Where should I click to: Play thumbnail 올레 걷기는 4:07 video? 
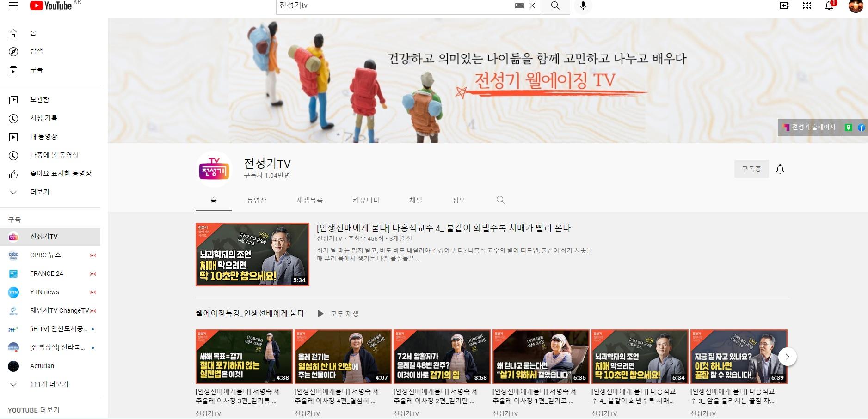click(343, 357)
